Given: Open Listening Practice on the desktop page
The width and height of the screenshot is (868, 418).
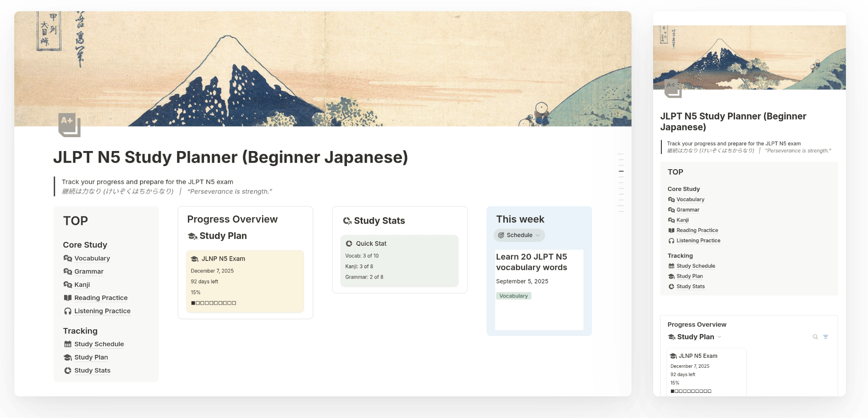Looking at the screenshot, I should pos(102,311).
